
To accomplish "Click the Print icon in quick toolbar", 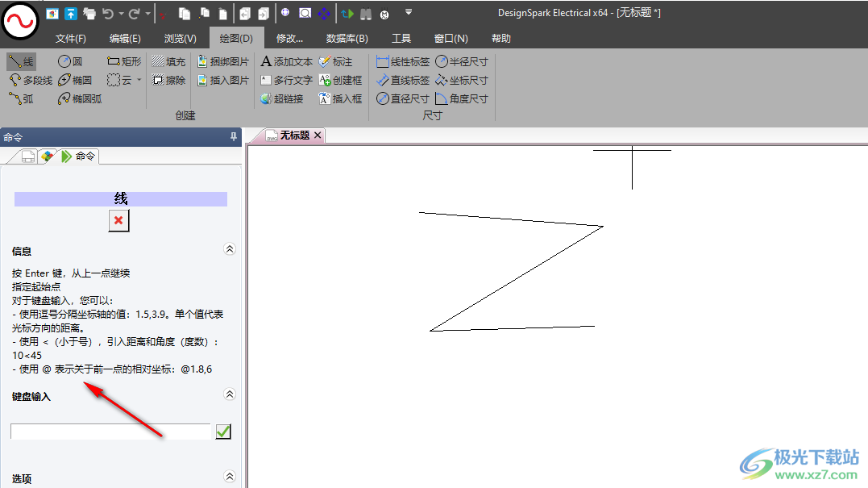I will pos(89,13).
